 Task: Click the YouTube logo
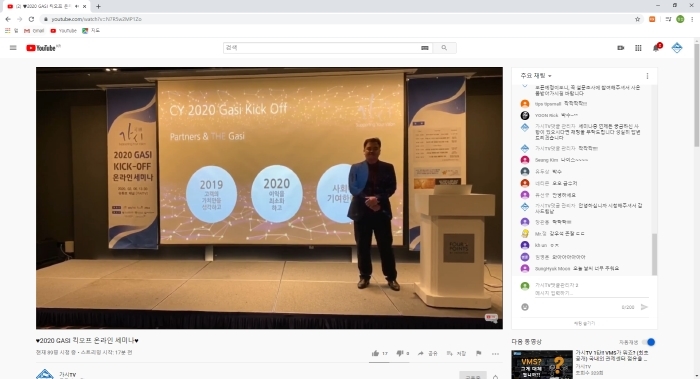(42, 48)
